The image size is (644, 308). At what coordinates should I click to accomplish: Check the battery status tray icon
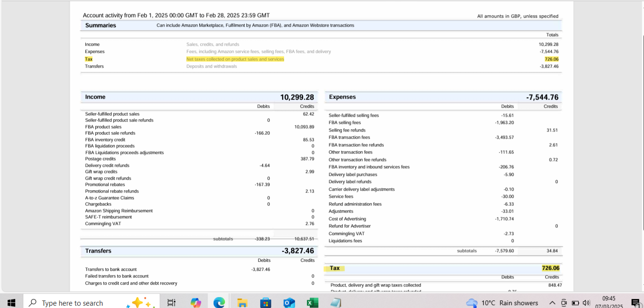[575, 303]
